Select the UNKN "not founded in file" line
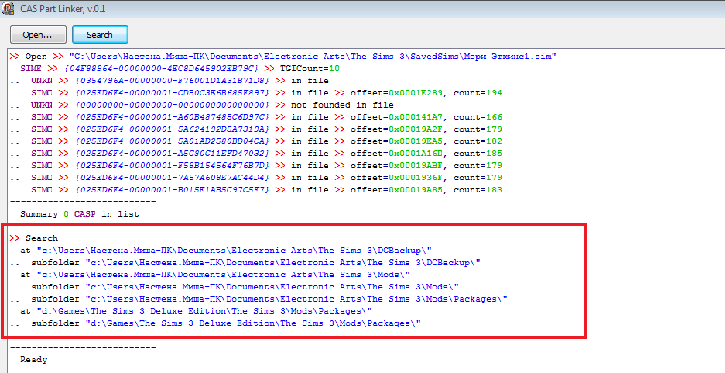Viewport: 725px width, 373px height. click(202, 105)
